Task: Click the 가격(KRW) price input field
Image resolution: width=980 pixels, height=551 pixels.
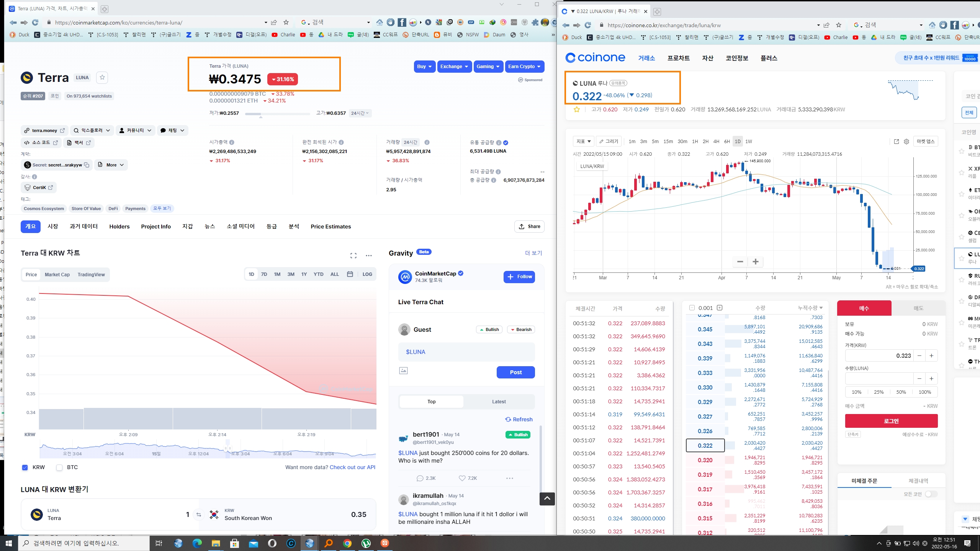Action: [879, 356]
